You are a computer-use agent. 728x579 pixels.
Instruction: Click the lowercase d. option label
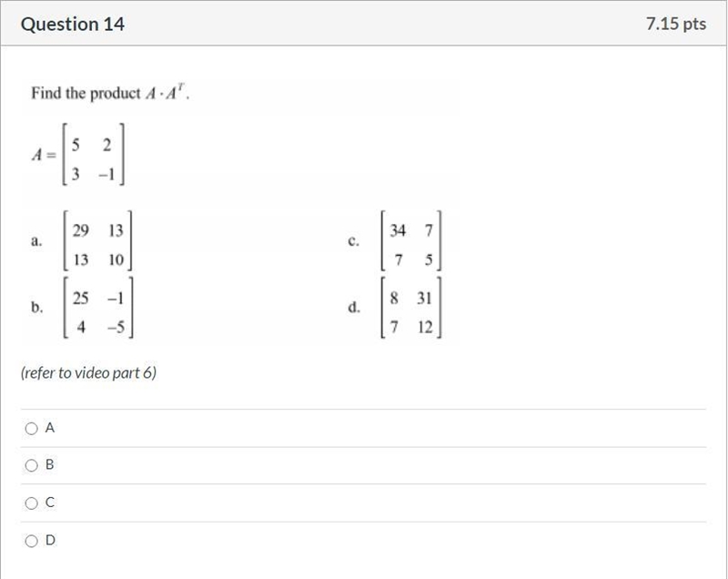(x=354, y=307)
